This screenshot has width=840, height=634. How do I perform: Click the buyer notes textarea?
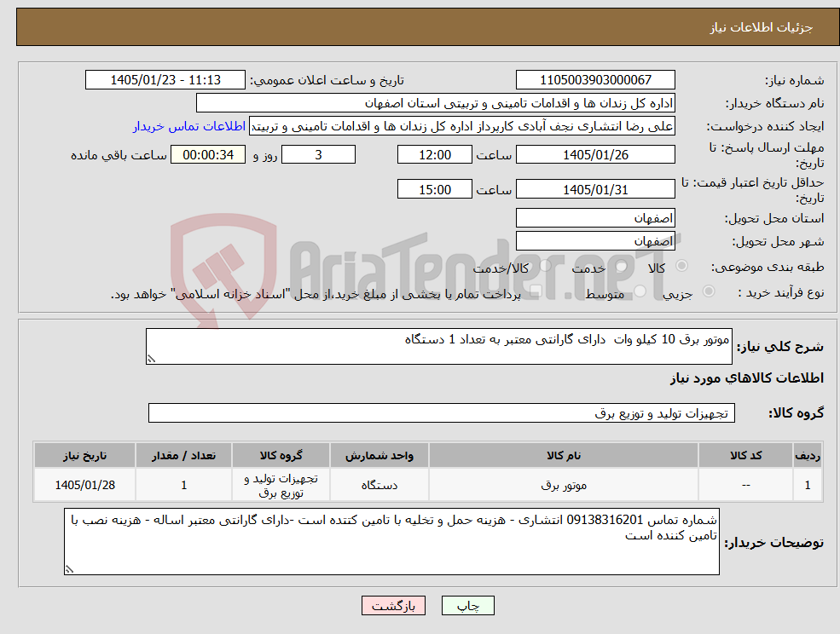coord(391,541)
